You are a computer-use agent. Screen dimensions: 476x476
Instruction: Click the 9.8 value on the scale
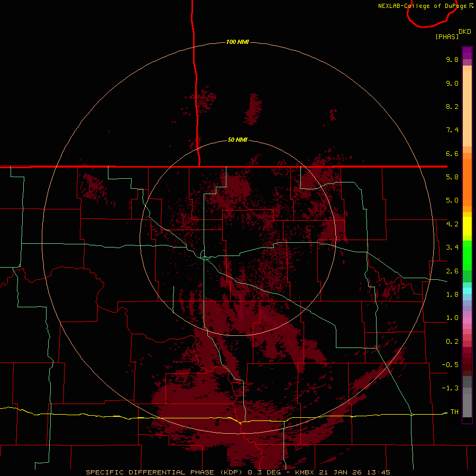452,60
